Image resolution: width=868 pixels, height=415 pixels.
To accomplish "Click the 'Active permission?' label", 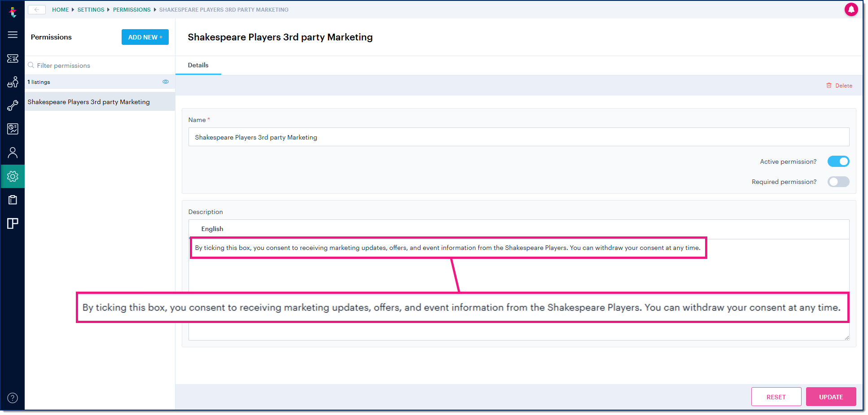I will tap(788, 162).
